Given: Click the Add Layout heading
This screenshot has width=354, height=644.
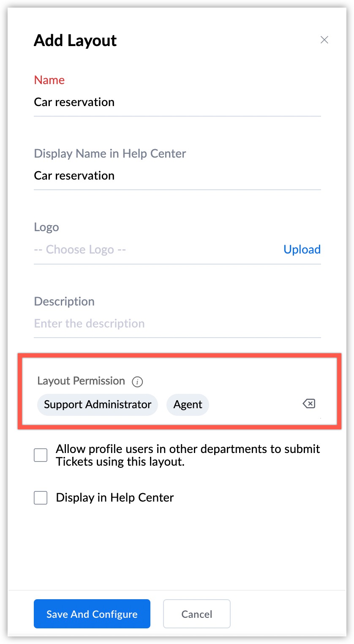Looking at the screenshot, I should (x=75, y=41).
